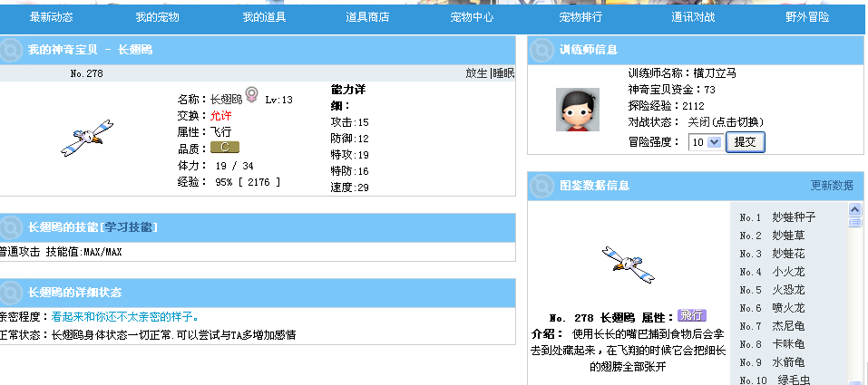This screenshot has width=868, height=385.
Task: Click 更新数据 in the Pokedex panel
Action: click(832, 186)
